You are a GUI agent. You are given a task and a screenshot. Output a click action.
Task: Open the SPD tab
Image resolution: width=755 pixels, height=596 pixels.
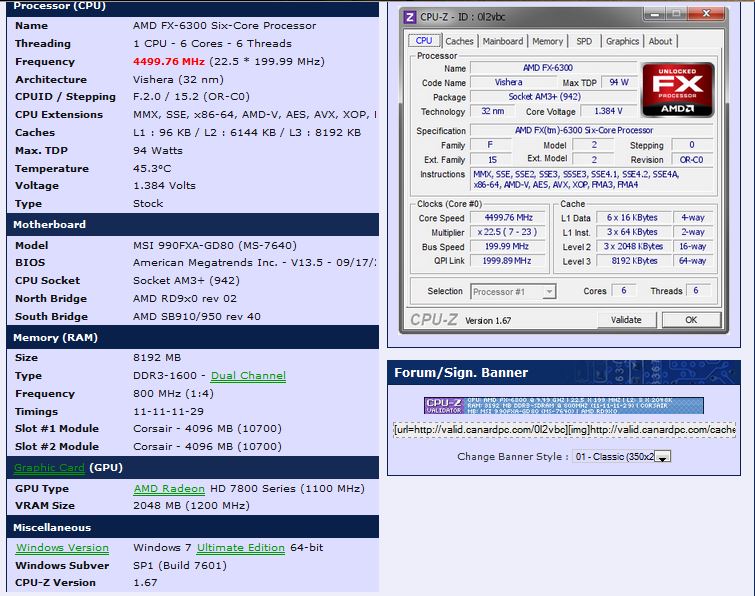click(584, 41)
